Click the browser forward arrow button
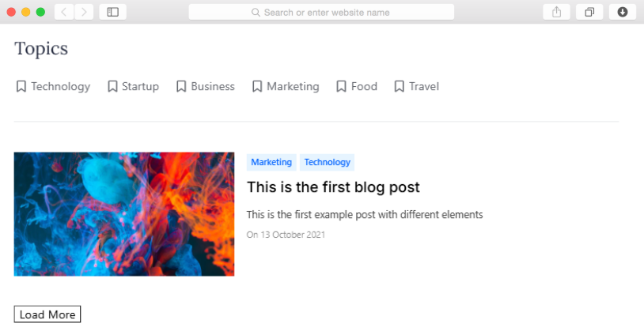Screen dimensions: 644x331 click(83, 12)
